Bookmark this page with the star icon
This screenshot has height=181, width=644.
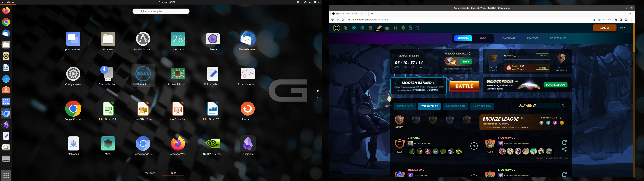(x=609, y=20)
